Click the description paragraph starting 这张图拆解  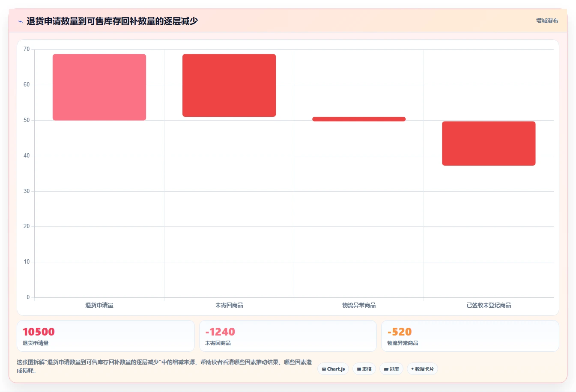coord(164,366)
